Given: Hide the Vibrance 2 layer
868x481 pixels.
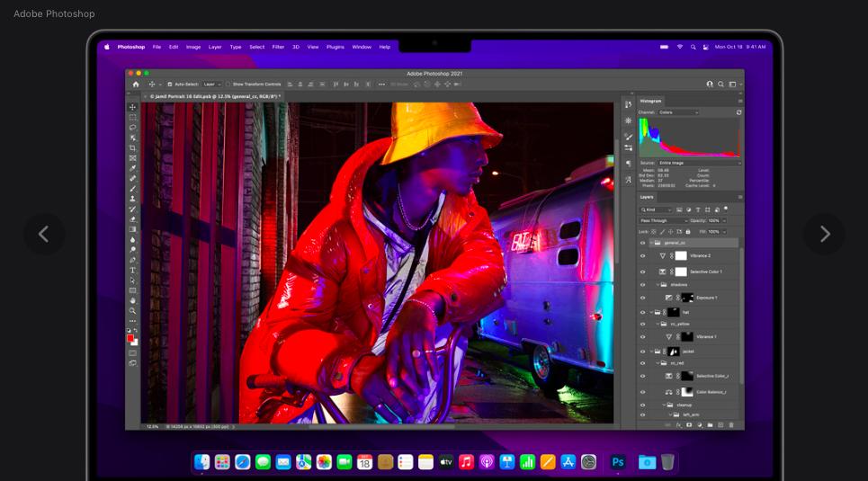Looking at the screenshot, I should 642,256.
